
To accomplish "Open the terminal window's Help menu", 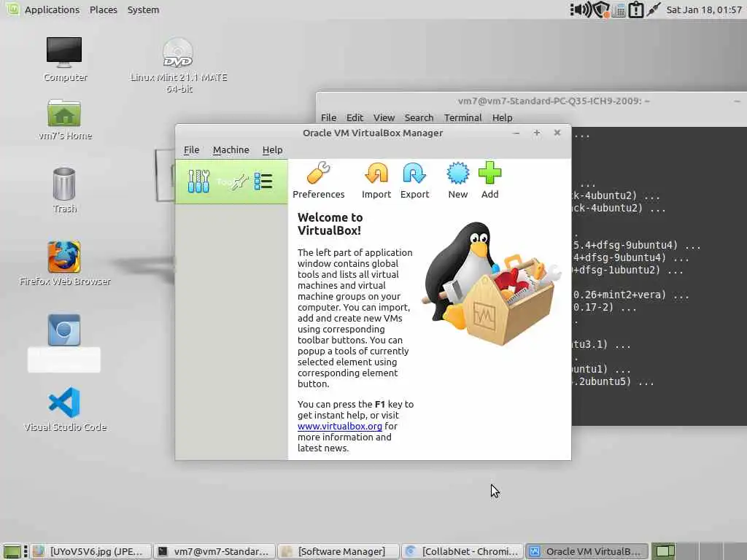I will 502,117.
